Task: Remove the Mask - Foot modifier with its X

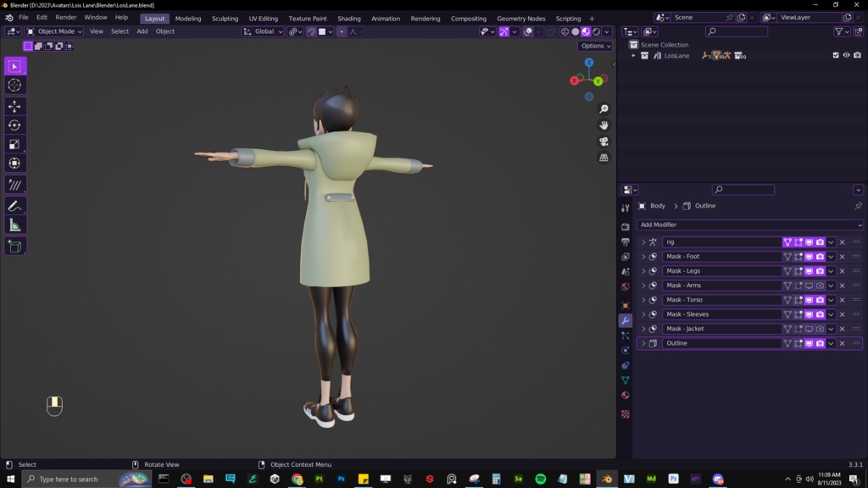Action: click(x=843, y=257)
